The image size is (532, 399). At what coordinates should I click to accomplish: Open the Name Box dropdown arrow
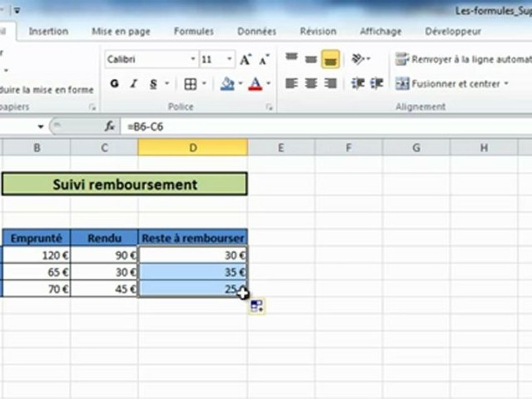[40, 126]
